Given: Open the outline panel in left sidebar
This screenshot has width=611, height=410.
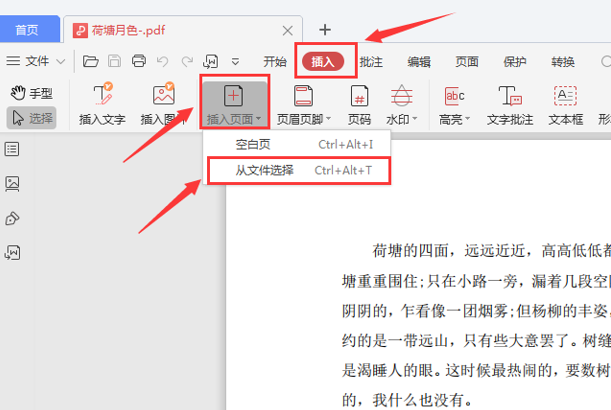Looking at the screenshot, I should [13, 149].
